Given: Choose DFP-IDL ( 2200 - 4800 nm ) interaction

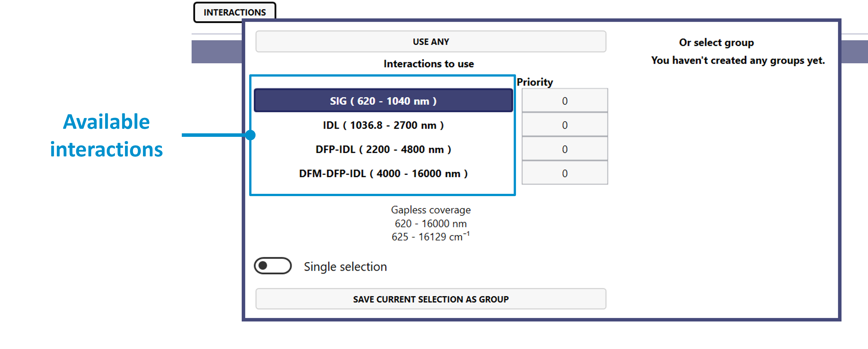Looking at the screenshot, I should (383, 149).
